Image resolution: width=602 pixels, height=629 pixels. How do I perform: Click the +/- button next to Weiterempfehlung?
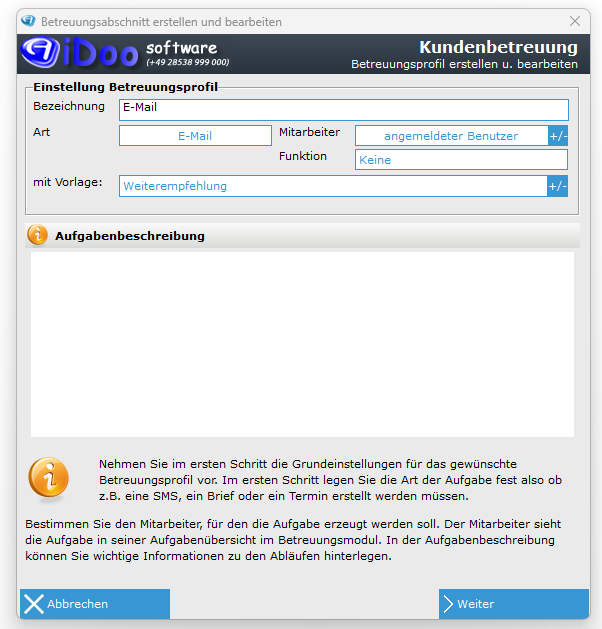pos(557,186)
